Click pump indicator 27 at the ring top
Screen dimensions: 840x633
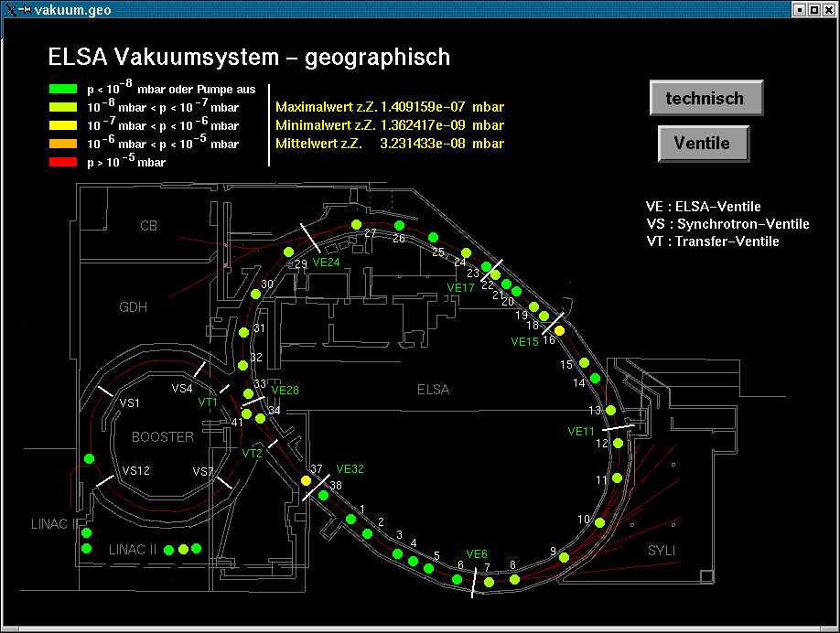point(356,224)
